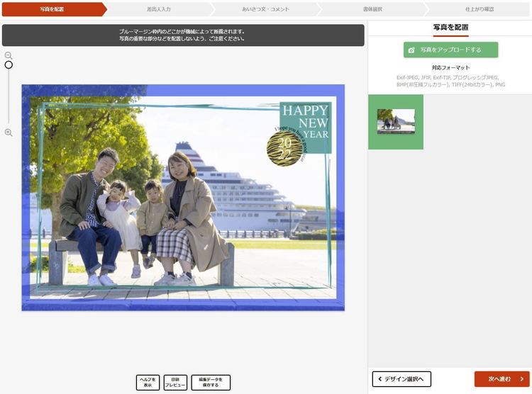The image size is (532, 394).
Task: Open 印刷プレビュー print preview
Action: [175, 383]
